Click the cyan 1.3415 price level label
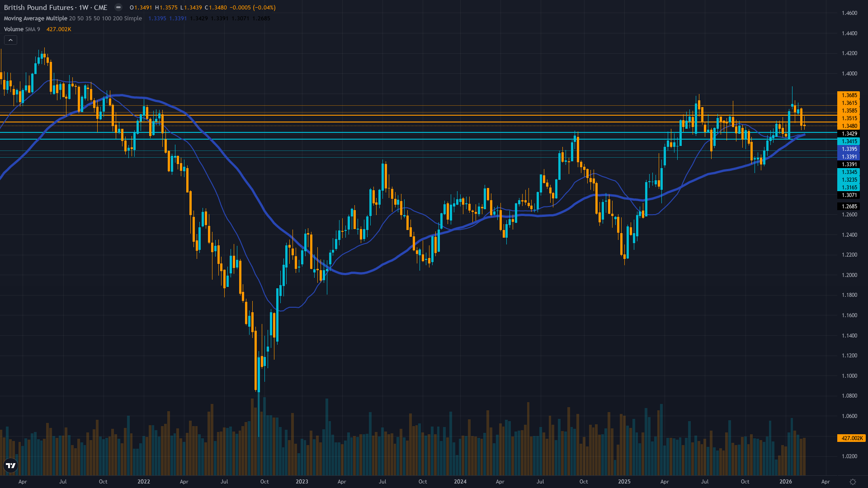The image size is (868, 488). pyautogui.click(x=849, y=141)
